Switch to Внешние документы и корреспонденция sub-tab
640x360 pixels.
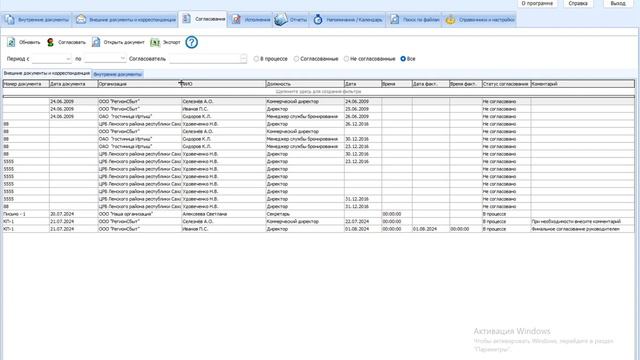tap(47, 73)
